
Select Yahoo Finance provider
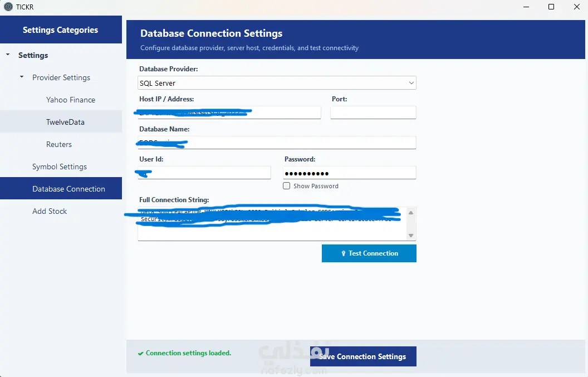click(71, 100)
